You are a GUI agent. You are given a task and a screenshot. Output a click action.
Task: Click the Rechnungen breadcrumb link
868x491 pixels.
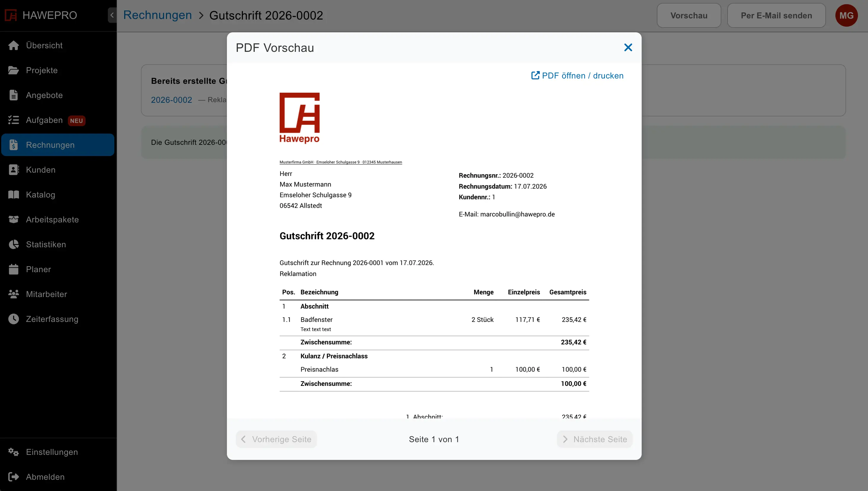pyautogui.click(x=158, y=15)
